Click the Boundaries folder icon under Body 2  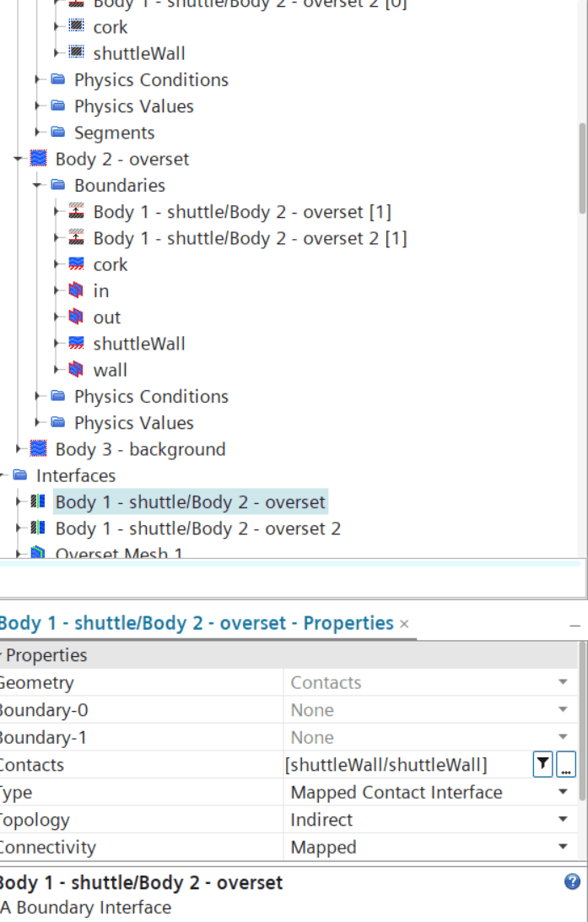click(x=57, y=185)
